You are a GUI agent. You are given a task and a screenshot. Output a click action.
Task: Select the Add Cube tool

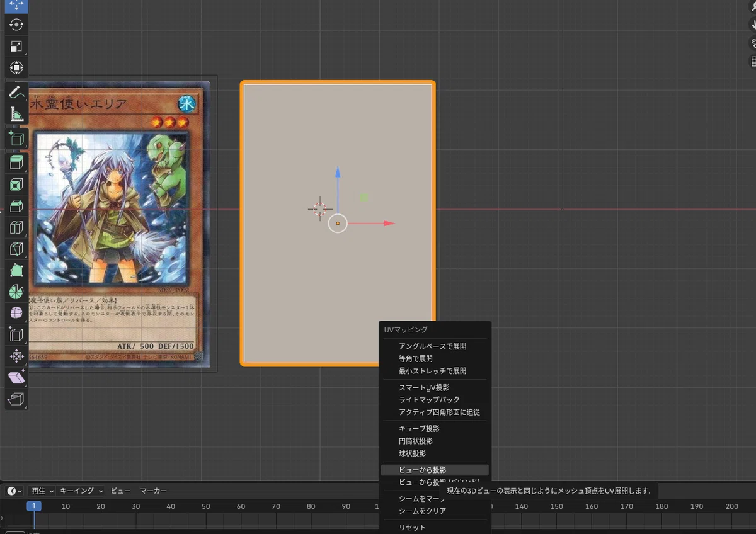16,139
